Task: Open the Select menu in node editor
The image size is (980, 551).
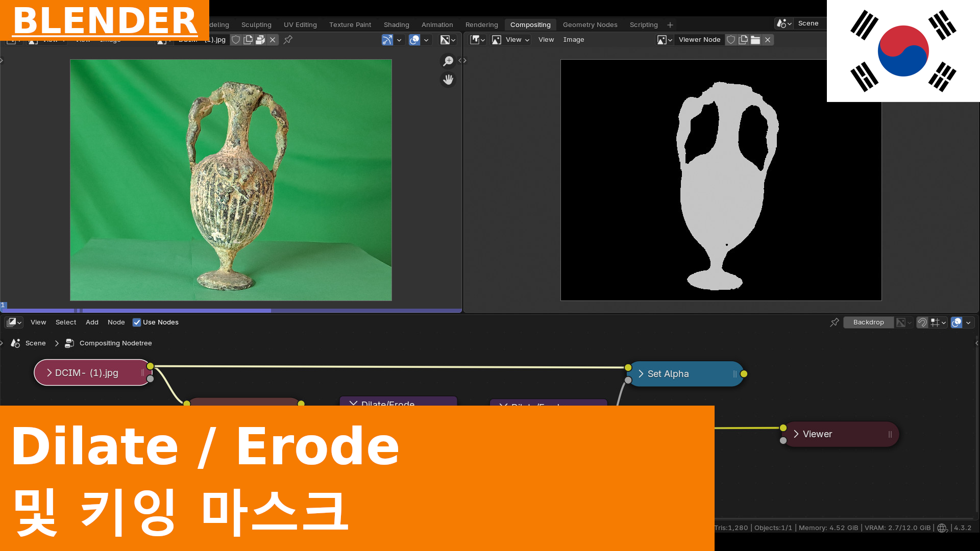Action: point(66,322)
